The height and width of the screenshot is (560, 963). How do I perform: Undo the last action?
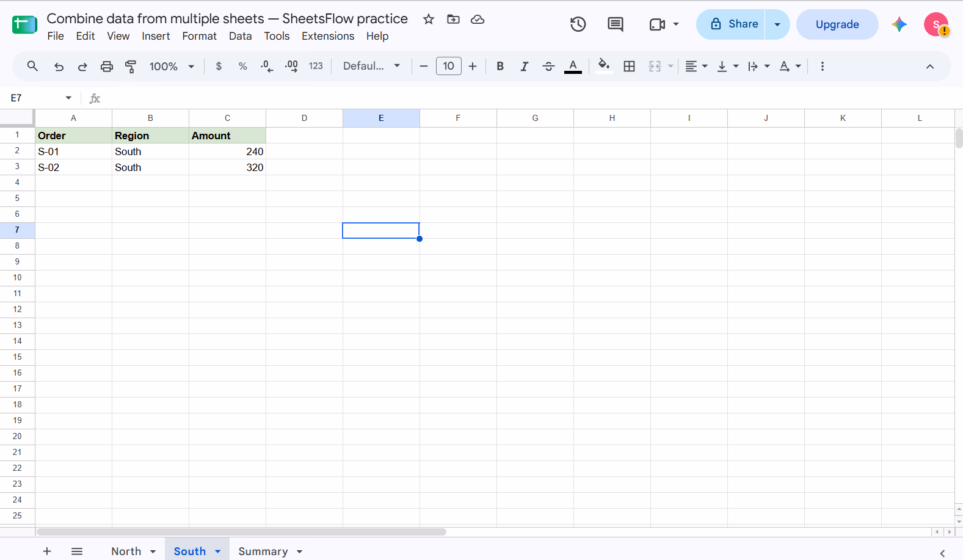59,66
